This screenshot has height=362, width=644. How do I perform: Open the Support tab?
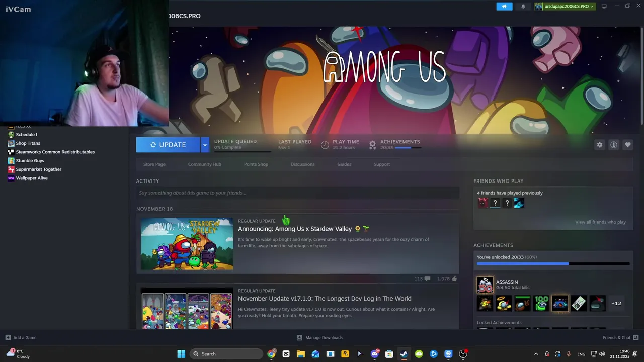(x=382, y=164)
